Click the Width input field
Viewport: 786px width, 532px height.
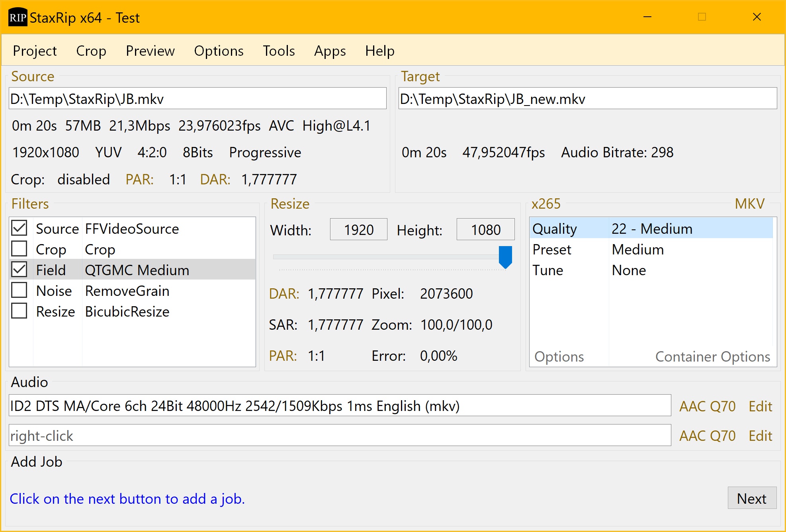click(358, 230)
